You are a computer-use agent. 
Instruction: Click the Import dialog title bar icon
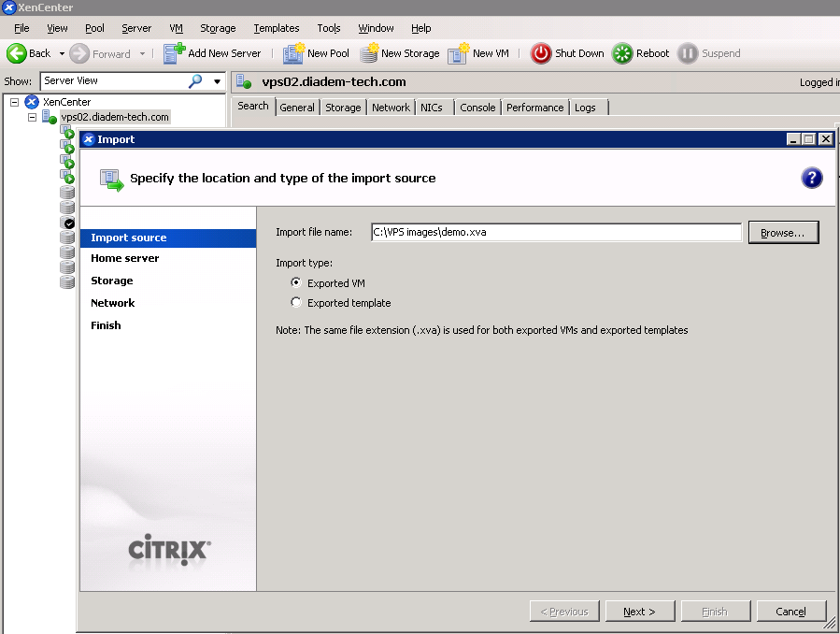[x=89, y=139]
